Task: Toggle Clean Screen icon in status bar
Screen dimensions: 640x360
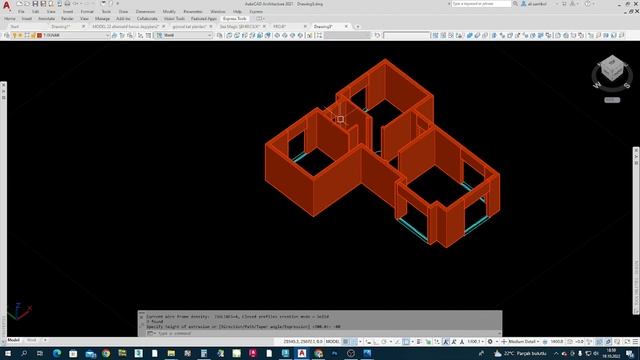Action: (x=627, y=342)
